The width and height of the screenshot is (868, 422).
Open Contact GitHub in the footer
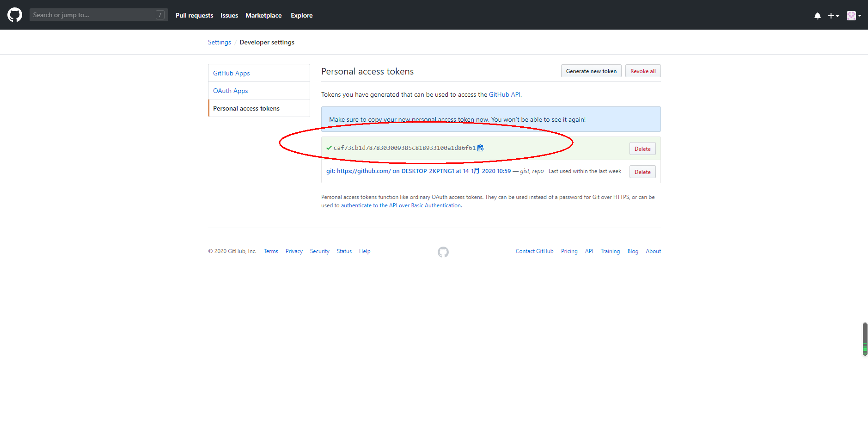tap(535, 251)
